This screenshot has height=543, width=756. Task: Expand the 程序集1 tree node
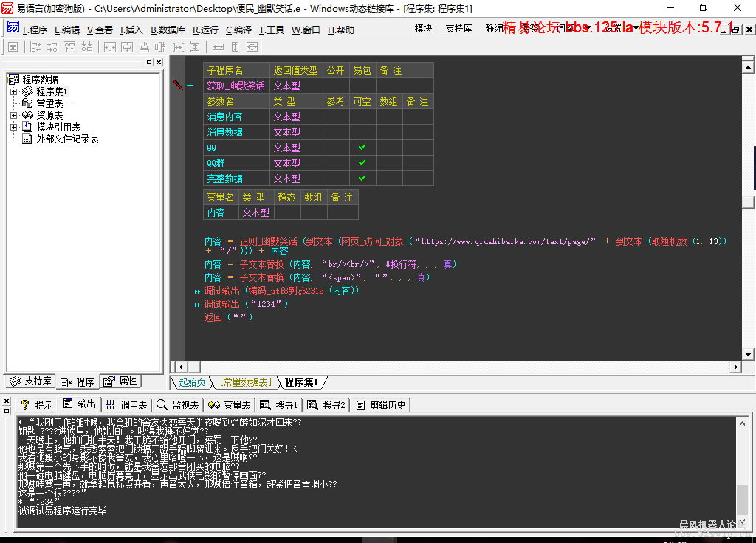[15, 91]
